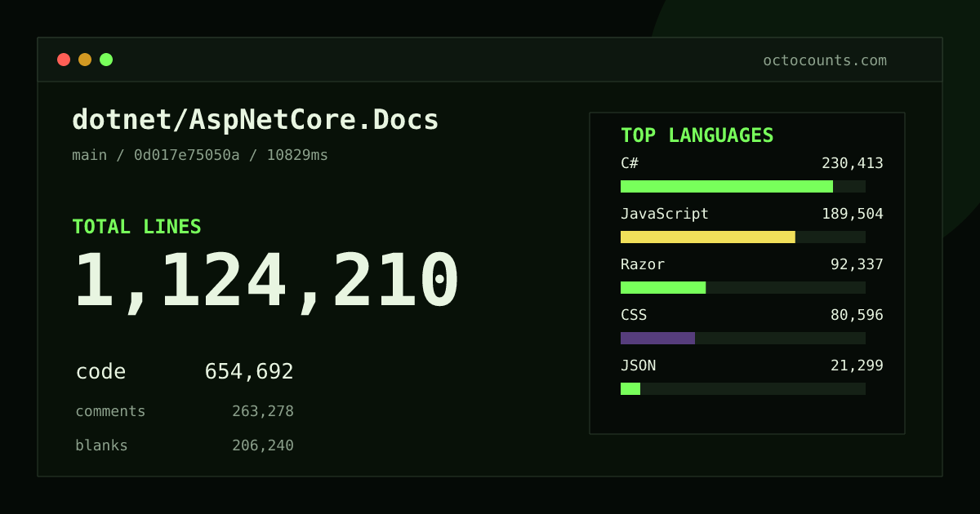Select the JSON count 21,299
Viewport: 980px width, 514px height.
tap(857, 366)
